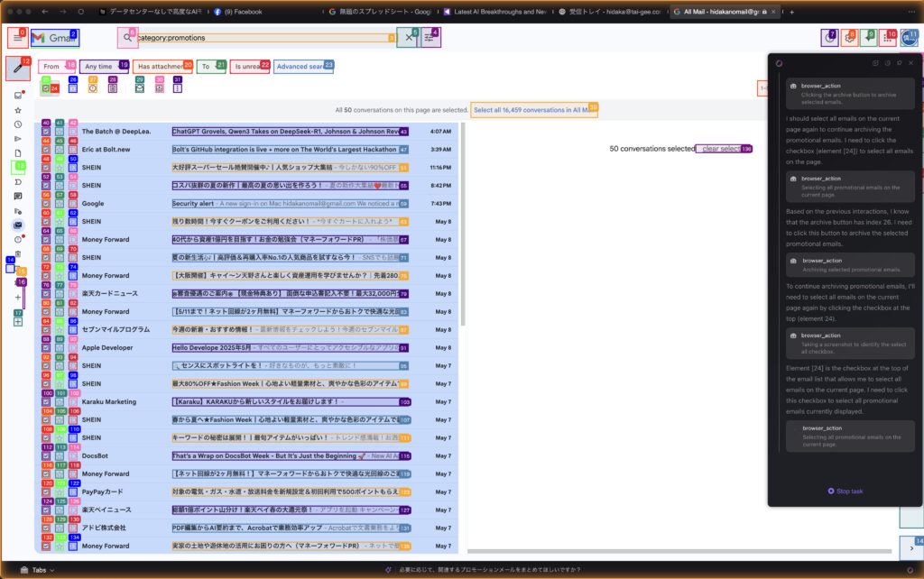
Task: Open Chats icon in left sidebar
Action: [18, 196]
